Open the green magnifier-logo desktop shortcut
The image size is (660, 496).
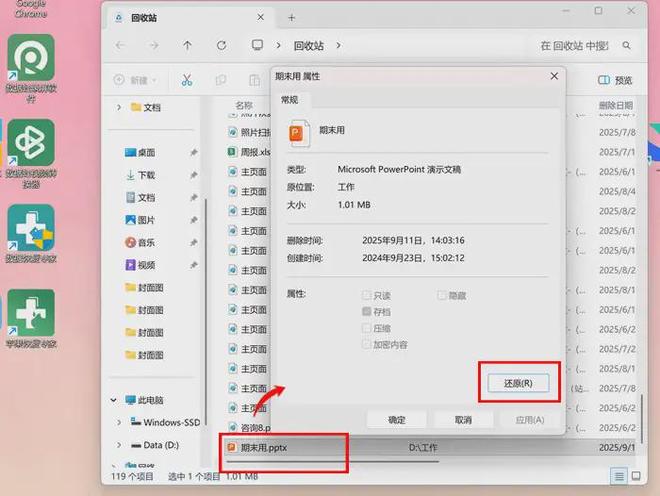point(31,58)
